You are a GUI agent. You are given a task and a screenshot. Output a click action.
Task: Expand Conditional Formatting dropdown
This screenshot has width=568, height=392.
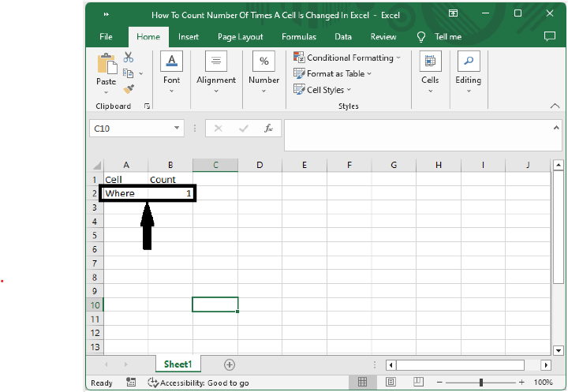click(x=398, y=58)
